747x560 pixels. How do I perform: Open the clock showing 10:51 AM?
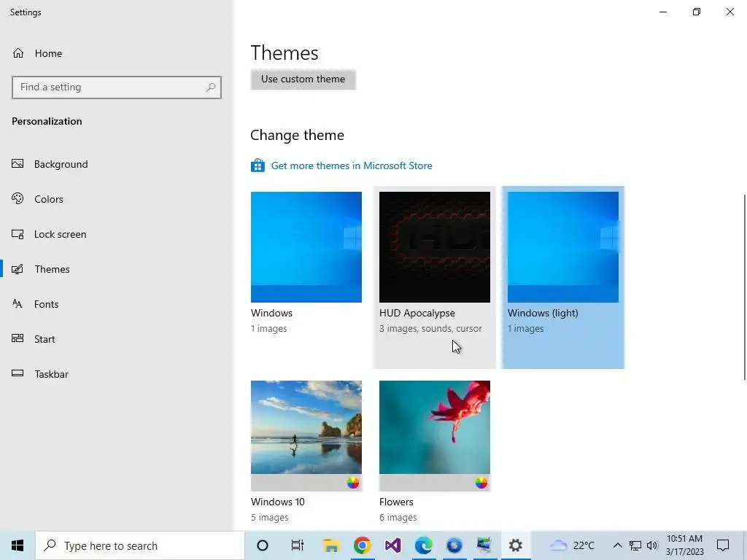(x=684, y=545)
